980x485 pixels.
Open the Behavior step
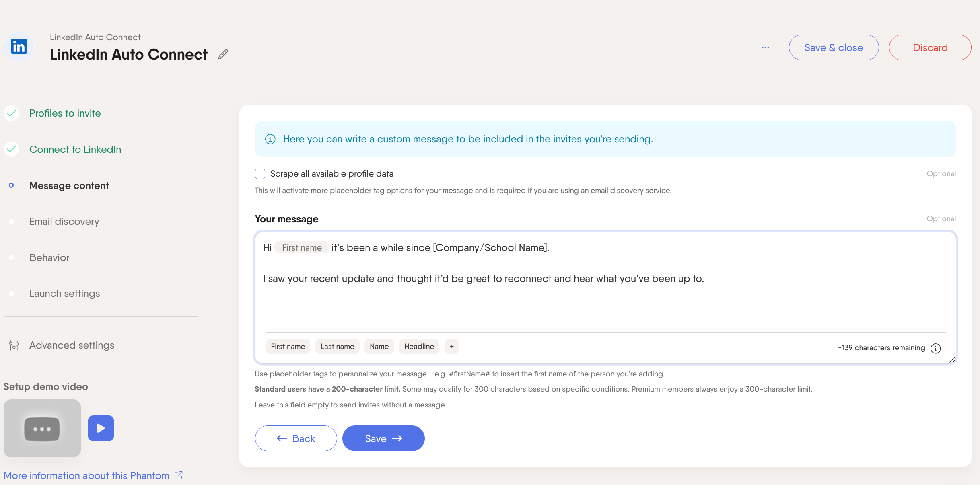click(49, 258)
